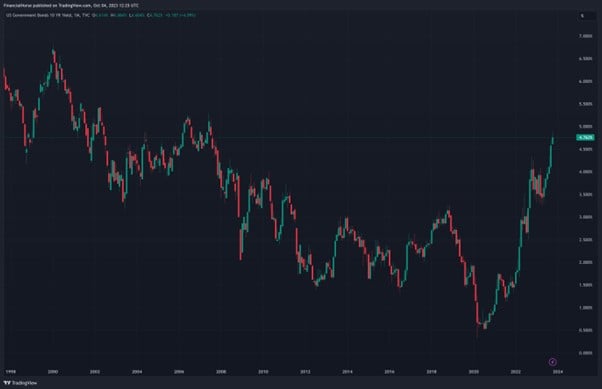Click the 2008 label on the time axis
Screen dimensions: 602x389
[221, 372]
